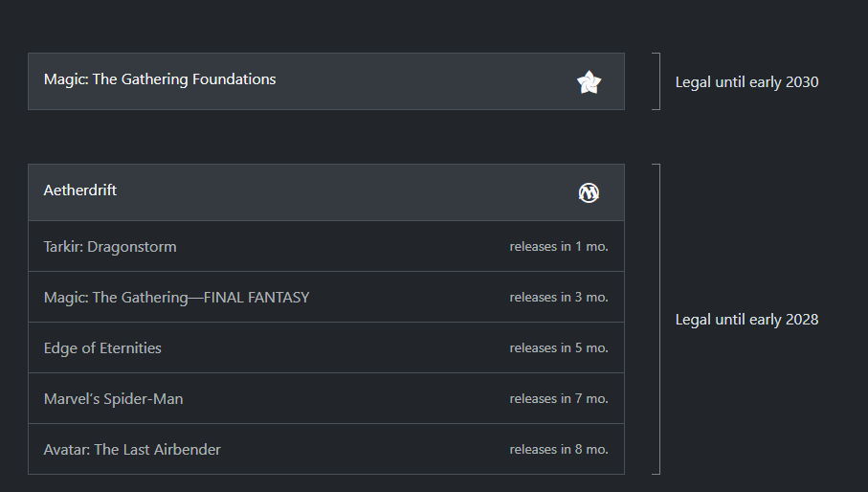Select Magic: The Gathering—FINAL FANTASY row

click(x=326, y=297)
